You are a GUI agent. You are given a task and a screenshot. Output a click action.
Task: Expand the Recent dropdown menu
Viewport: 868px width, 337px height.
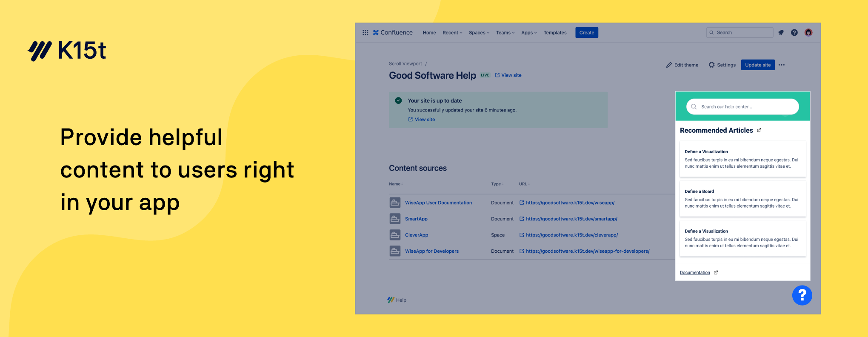click(452, 33)
